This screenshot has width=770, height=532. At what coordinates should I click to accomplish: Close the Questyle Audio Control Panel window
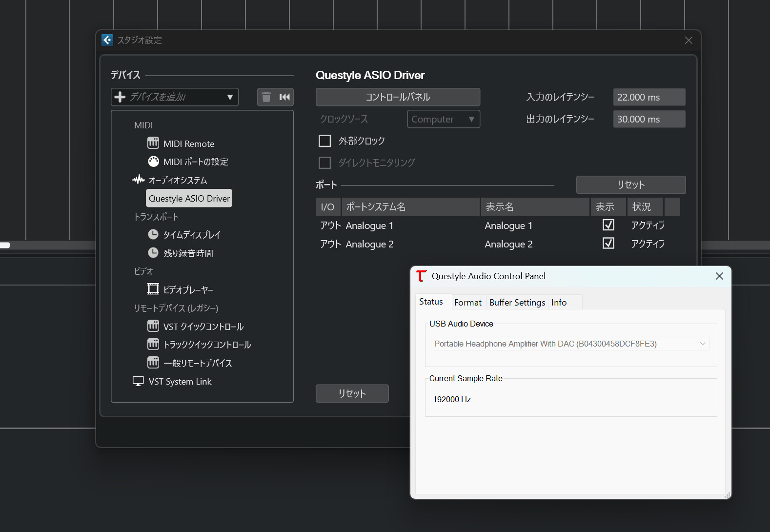pos(719,276)
